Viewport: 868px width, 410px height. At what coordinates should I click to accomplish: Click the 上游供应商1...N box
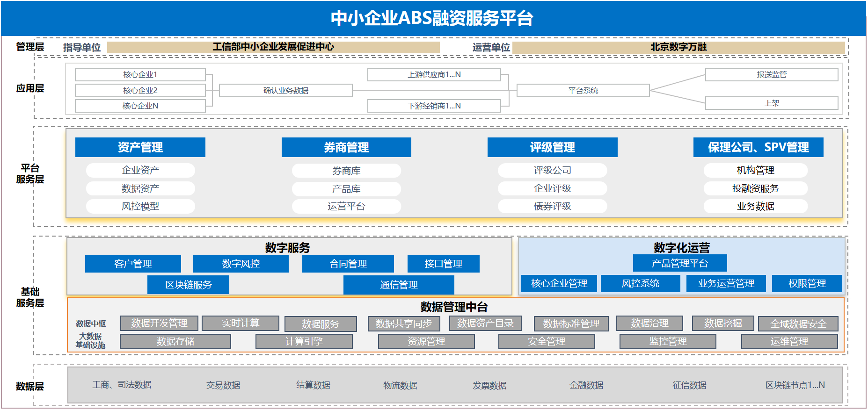[434, 74]
